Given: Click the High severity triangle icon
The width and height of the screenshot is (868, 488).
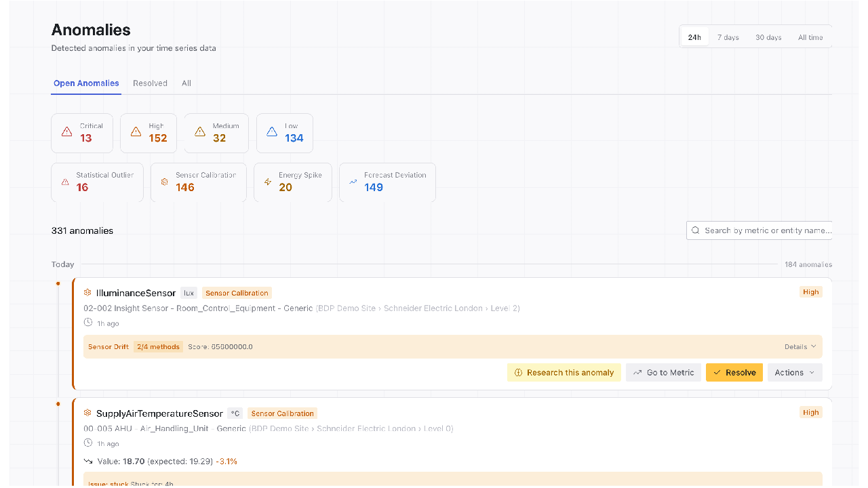Looking at the screenshot, I should pyautogui.click(x=136, y=132).
